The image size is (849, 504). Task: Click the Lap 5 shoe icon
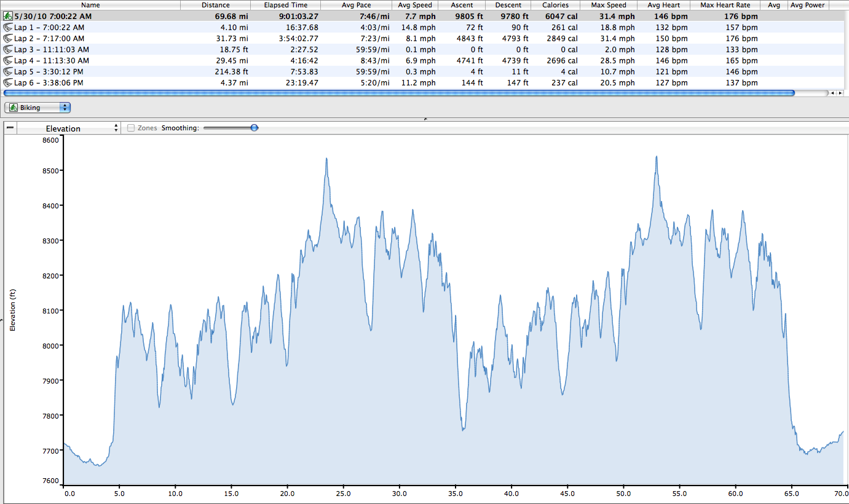(8, 72)
